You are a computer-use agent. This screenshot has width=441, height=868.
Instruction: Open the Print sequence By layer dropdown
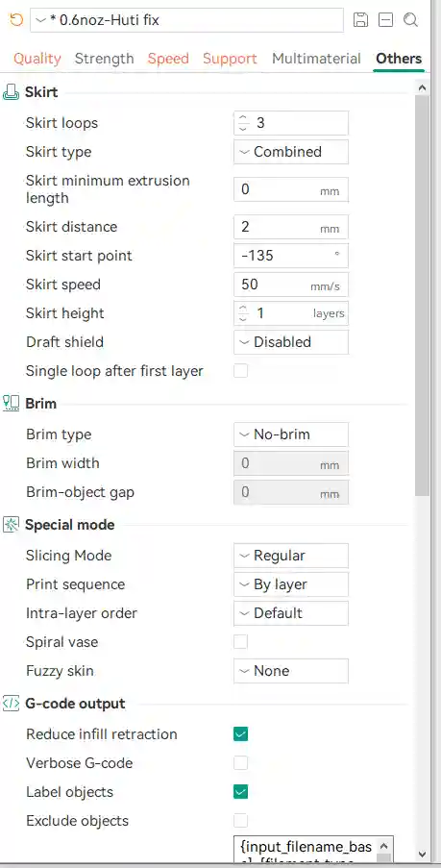coord(291,584)
